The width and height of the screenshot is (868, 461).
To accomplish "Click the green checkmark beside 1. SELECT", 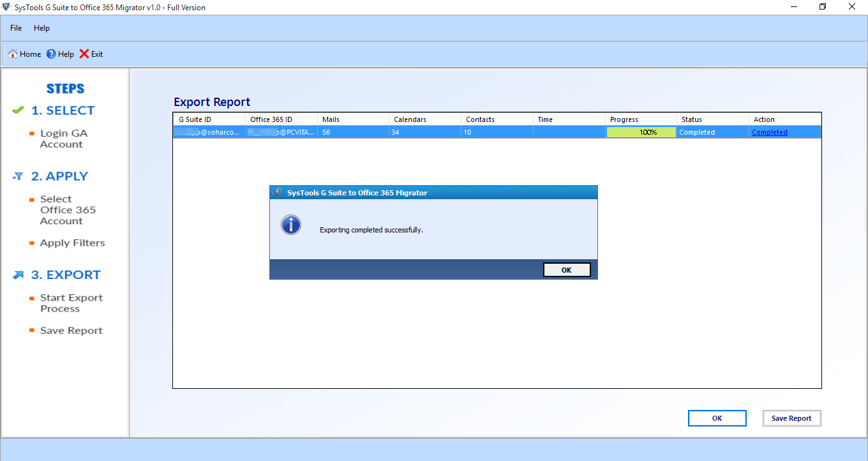I will tap(18, 110).
